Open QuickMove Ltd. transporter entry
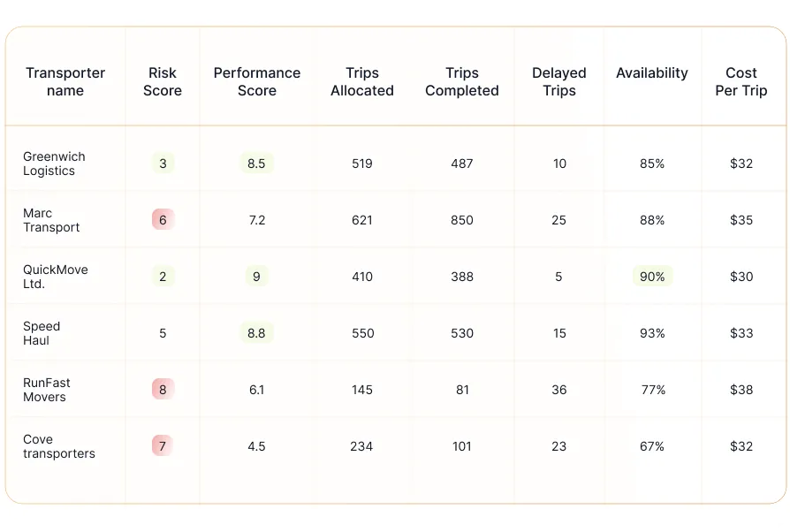790x532 pixels. click(55, 277)
